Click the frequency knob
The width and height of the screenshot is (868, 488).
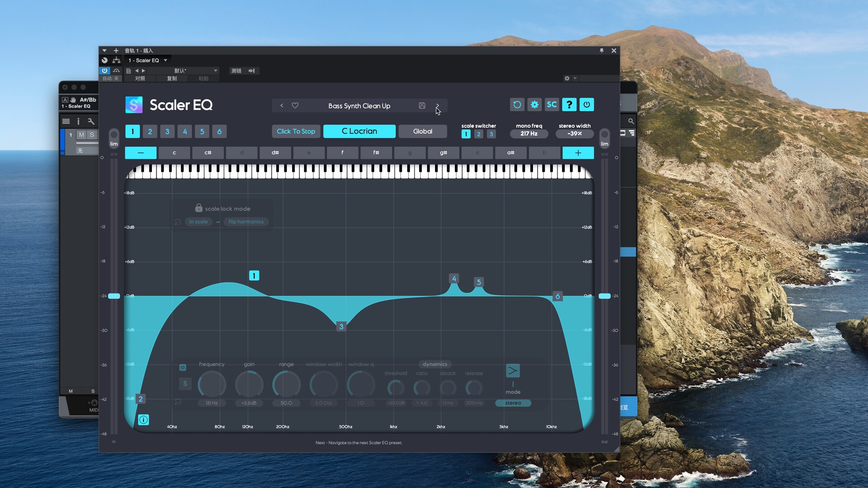click(212, 385)
